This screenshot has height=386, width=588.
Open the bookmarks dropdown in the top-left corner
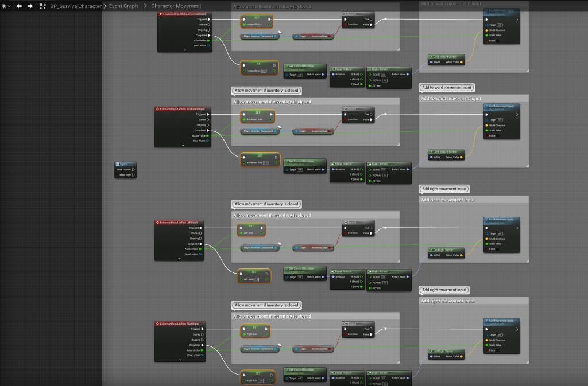(x=6, y=6)
